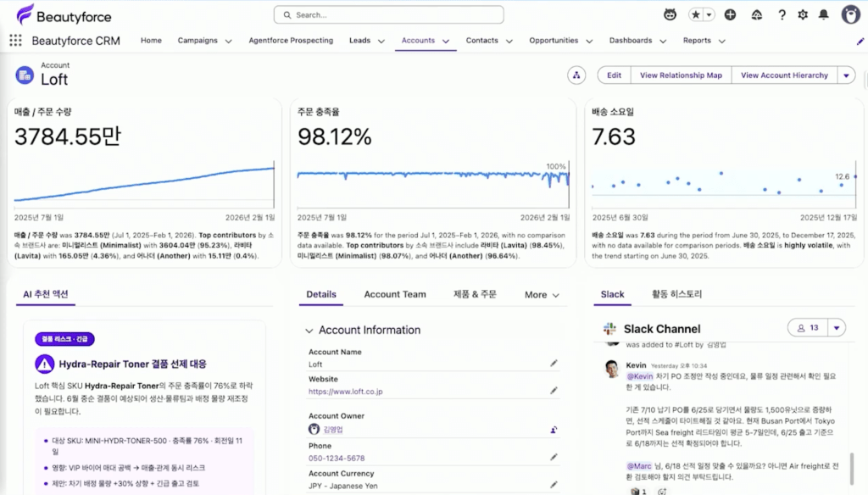
Task: Open the App Launcher grid icon
Action: pos(15,41)
